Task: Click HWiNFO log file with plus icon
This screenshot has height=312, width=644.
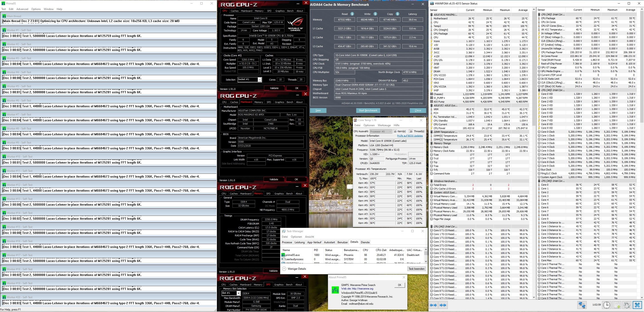Action: [617, 305]
